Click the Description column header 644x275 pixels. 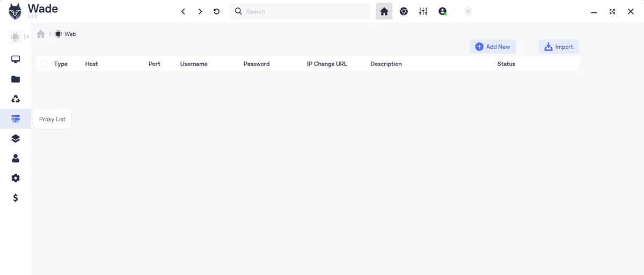pos(386,64)
